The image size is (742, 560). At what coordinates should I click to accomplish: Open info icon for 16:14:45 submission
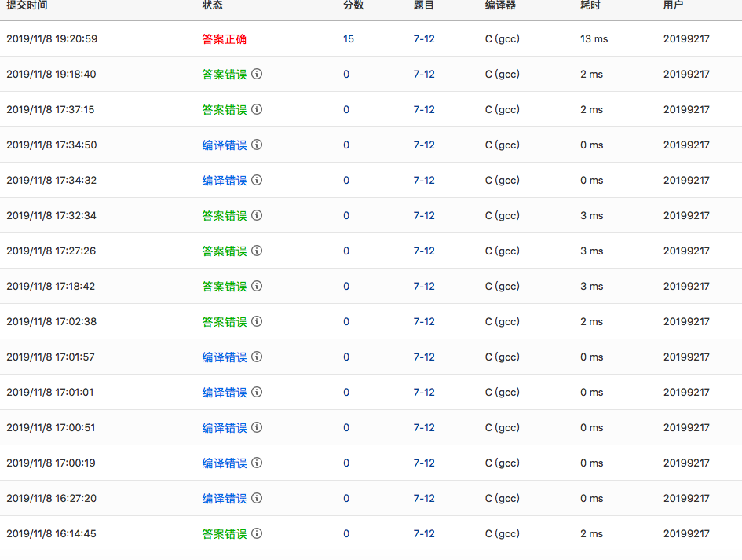point(257,533)
